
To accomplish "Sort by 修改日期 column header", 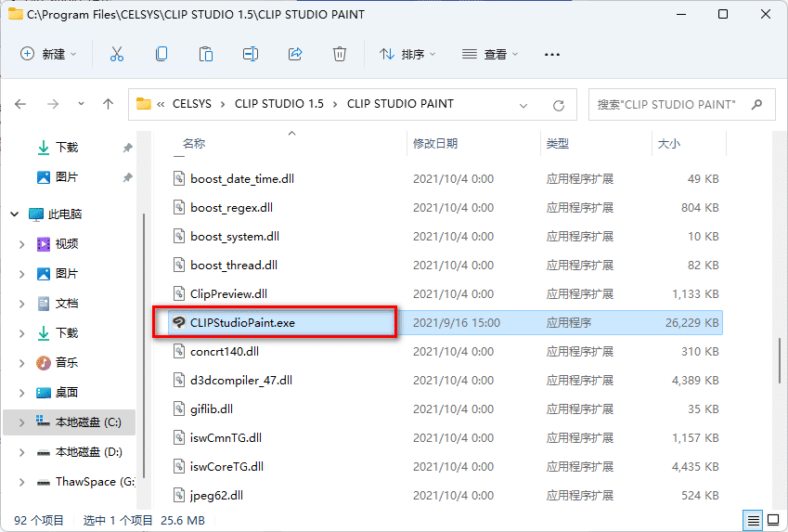I will (435, 144).
